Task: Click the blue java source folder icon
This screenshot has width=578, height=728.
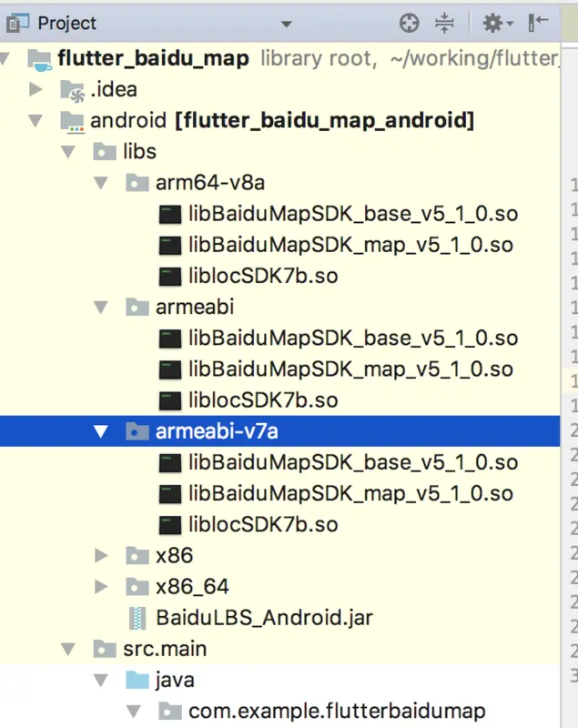Action: [137, 680]
